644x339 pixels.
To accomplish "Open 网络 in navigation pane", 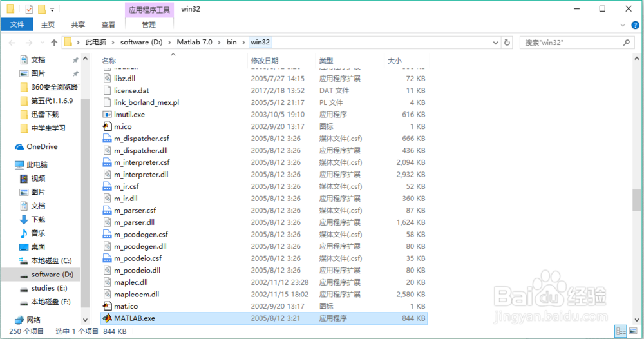I will [28, 320].
